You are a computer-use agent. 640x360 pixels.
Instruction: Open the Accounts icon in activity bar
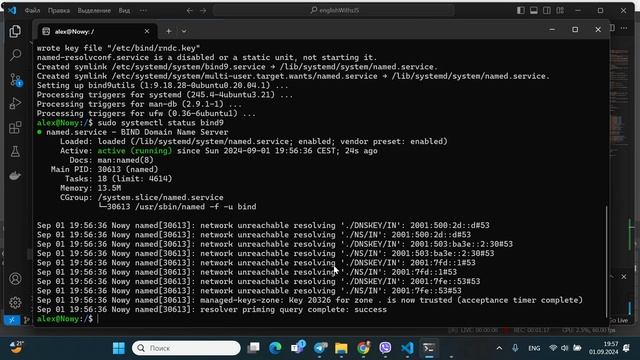pyautogui.click(x=15, y=279)
